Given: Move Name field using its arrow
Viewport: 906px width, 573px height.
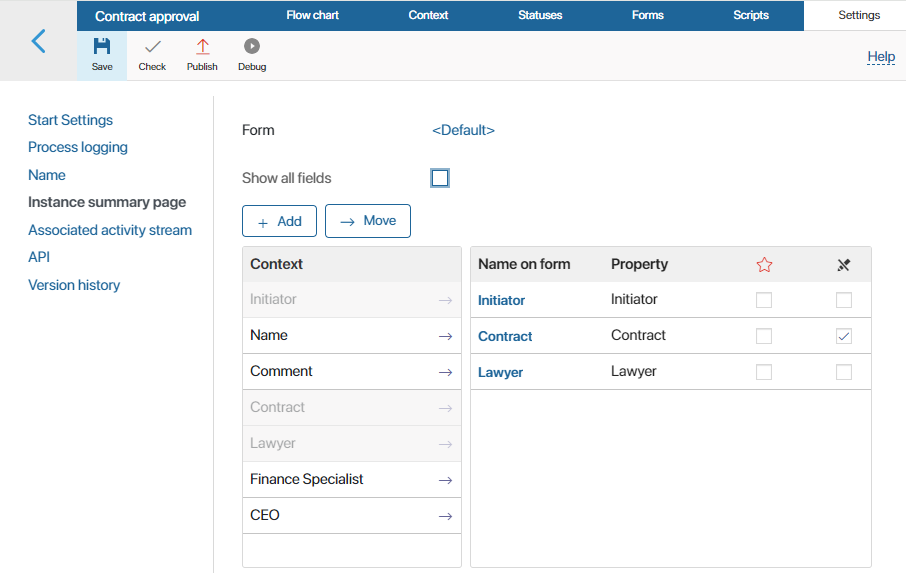Looking at the screenshot, I should click(x=445, y=336).
